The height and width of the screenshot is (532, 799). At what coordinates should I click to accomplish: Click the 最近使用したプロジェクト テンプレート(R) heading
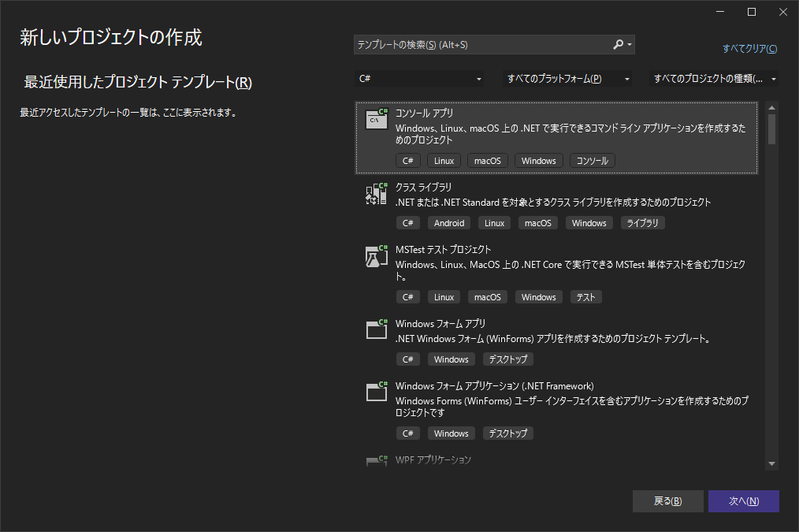pos(138,82)
